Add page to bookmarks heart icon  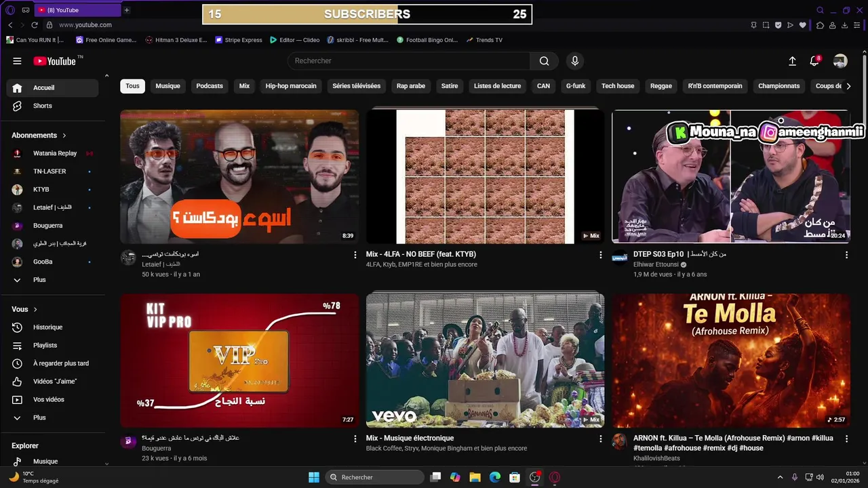coord(803,25)
